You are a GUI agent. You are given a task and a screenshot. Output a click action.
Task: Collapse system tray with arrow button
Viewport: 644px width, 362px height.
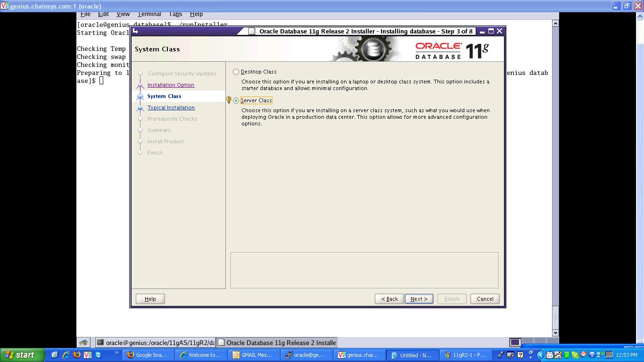540,355
